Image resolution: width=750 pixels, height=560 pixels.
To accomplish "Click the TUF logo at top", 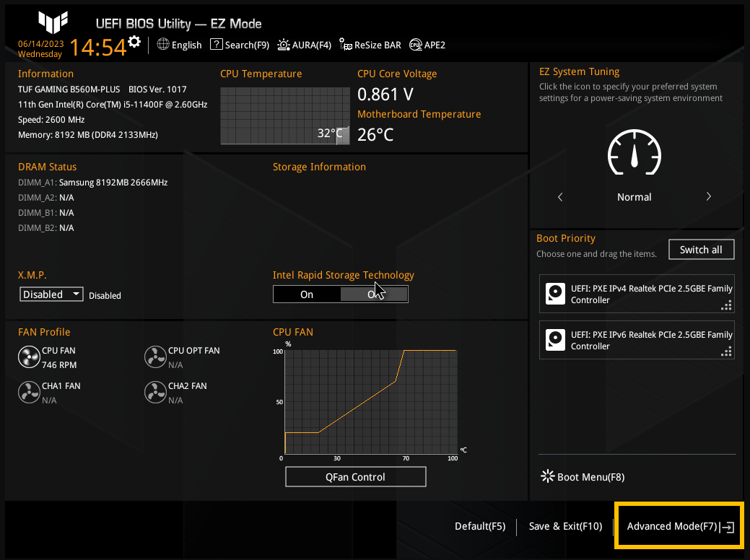I will [x=53, y=22].
